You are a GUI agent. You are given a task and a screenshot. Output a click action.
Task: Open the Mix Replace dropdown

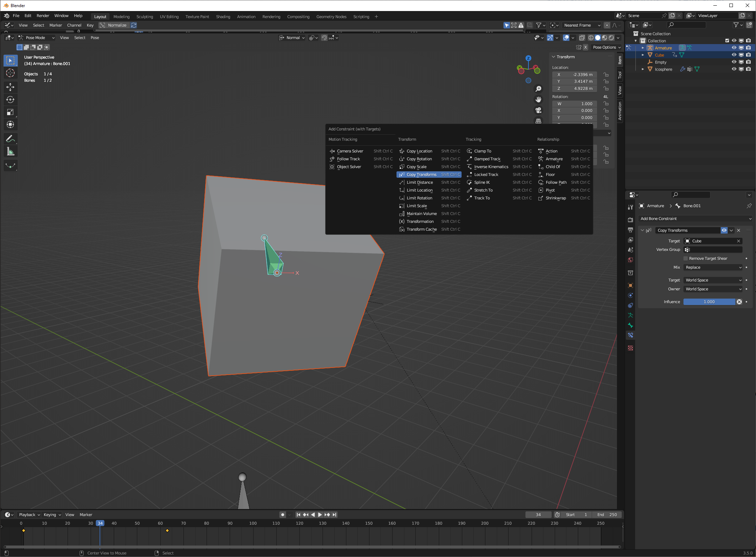pos(713,267)
